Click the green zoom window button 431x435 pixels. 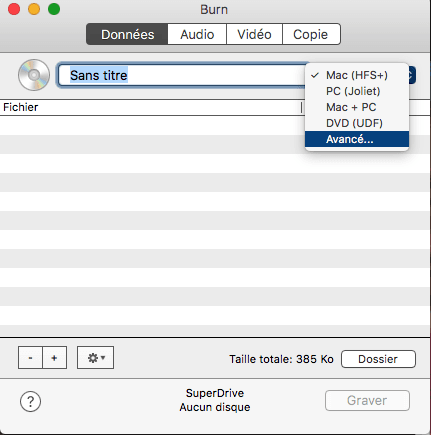point(54,9)
